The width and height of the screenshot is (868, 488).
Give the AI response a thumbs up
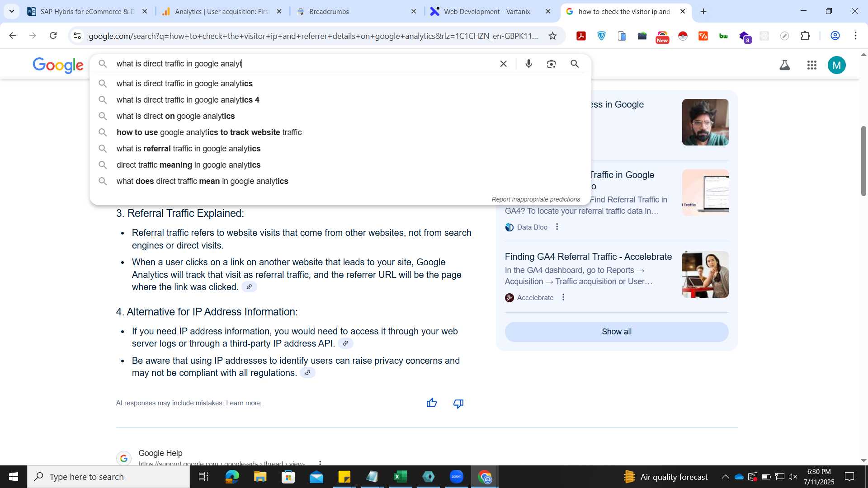[x=432, y=403]
